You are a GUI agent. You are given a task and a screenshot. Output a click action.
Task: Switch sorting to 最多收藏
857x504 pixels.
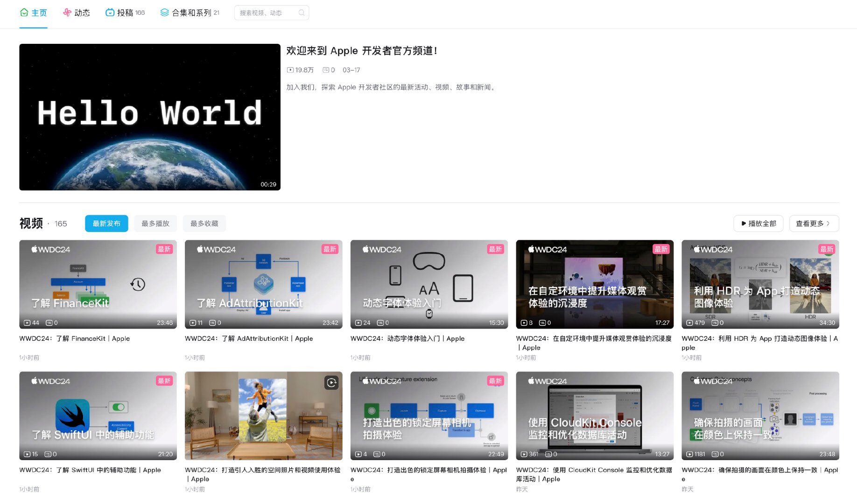[204, 223]
